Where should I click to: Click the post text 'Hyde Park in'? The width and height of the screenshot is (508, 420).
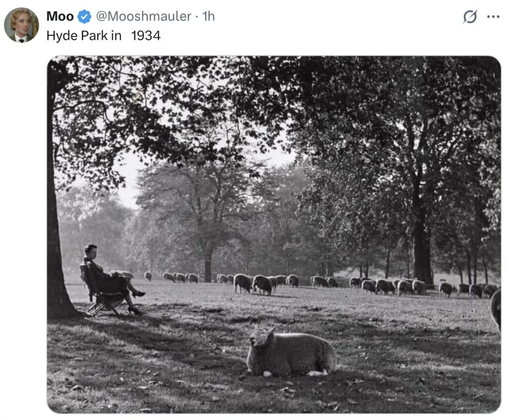(84, 36)
